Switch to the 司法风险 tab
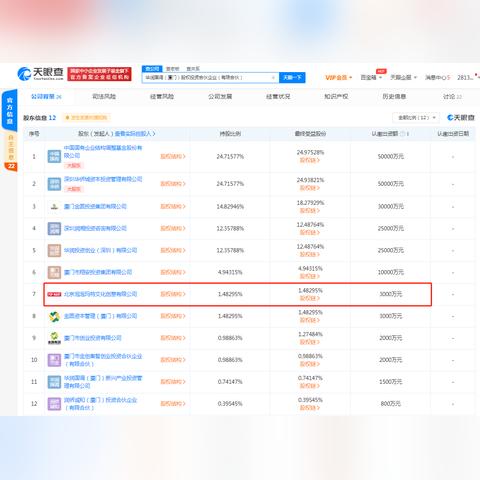The image size is (480, 480). coord(104,97)
